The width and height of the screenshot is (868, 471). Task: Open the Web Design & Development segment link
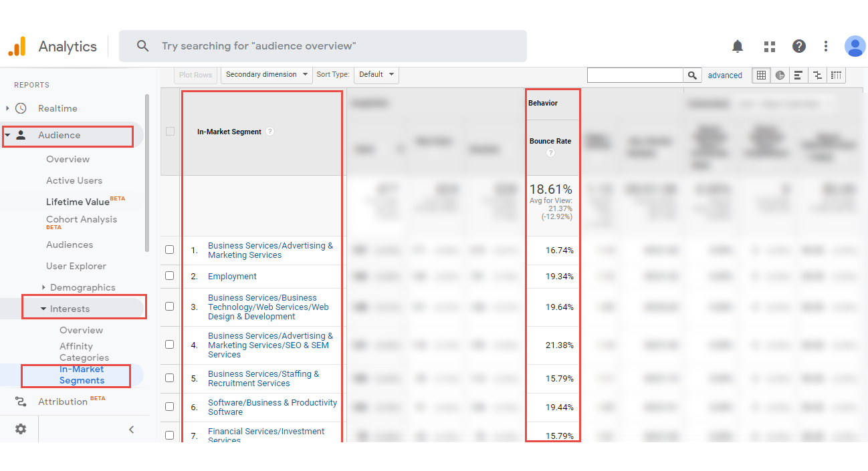coord(268,307)
